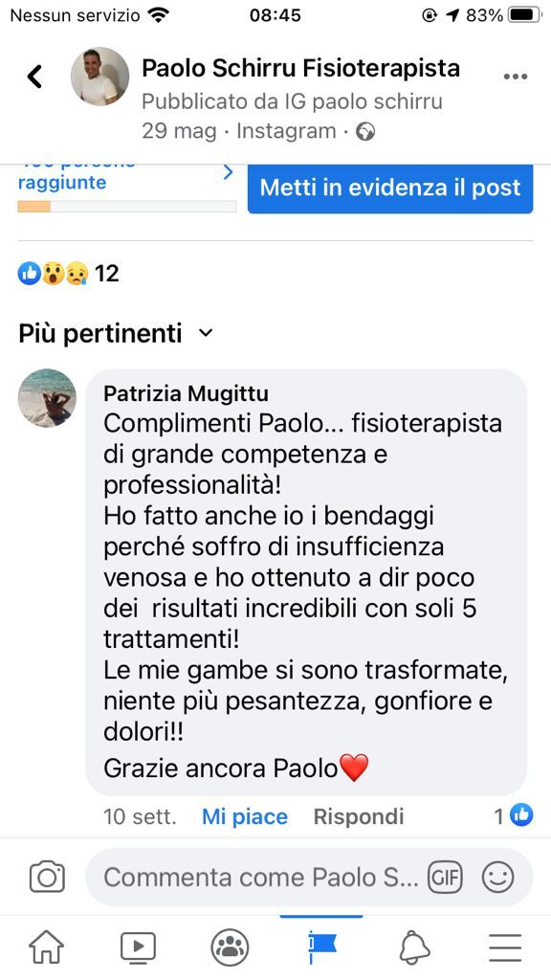Tap the camera icon to attach photo
The width and height of the screenshot is (551, 980).
tap(47, 877)
